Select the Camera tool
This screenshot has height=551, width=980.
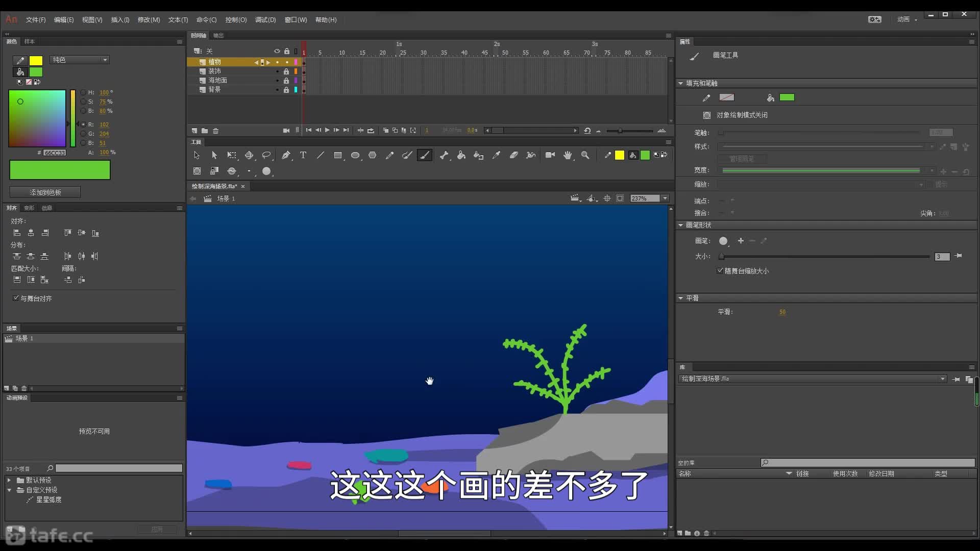click(550, 155)
